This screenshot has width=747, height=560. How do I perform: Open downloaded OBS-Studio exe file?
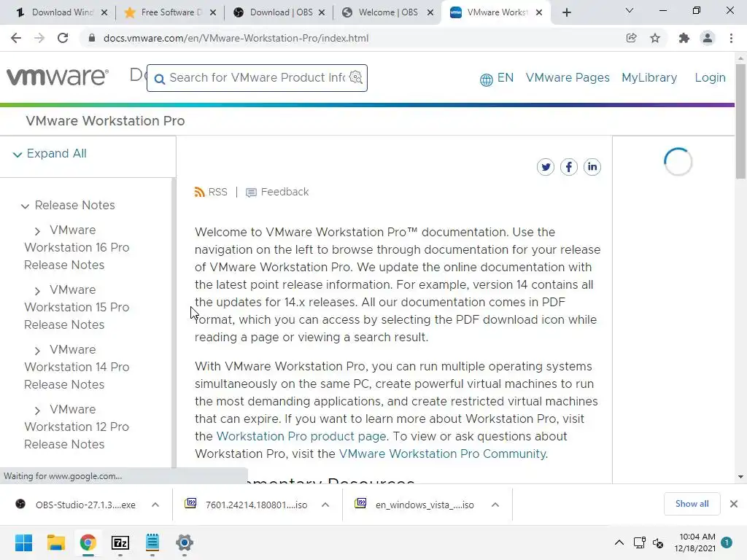pos(76,505)
